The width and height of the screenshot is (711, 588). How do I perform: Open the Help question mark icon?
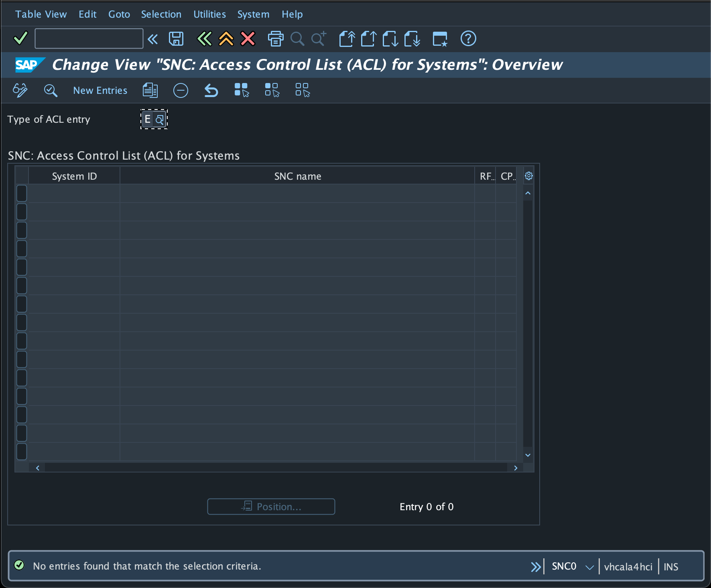[x=468, y=39]
